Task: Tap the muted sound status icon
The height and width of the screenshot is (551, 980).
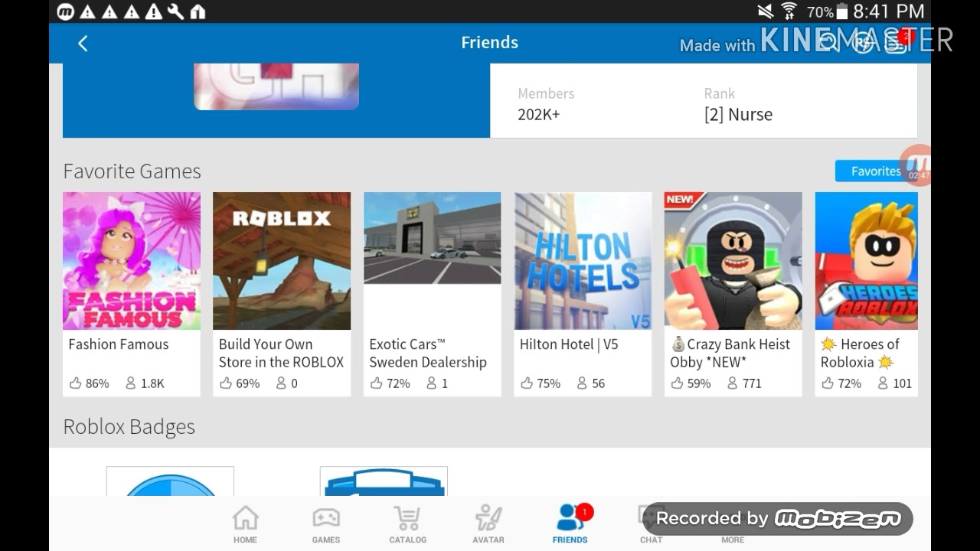Action: [x=765, y=11]
